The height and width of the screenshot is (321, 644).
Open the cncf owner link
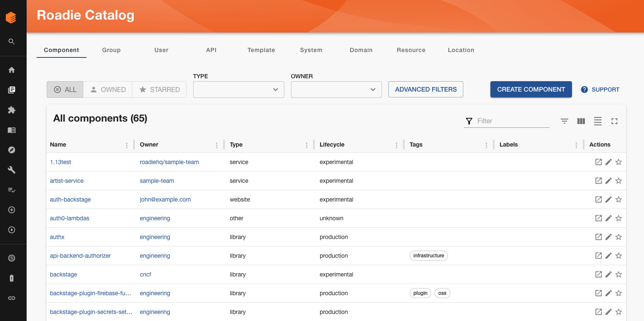point(146,274)
